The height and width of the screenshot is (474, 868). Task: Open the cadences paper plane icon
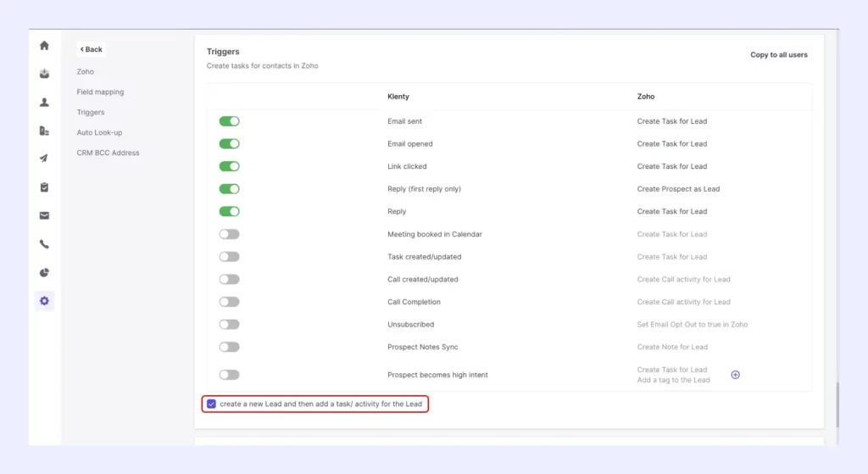44,159
